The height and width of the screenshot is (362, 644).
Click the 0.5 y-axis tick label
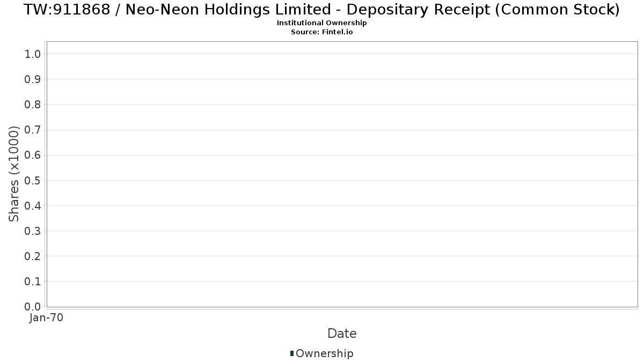33,180
